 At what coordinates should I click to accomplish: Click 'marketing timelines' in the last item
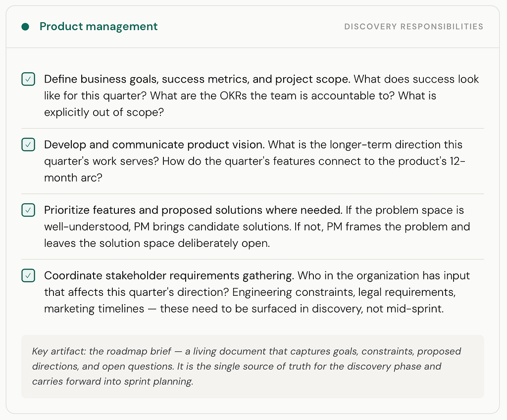(94, 309)
